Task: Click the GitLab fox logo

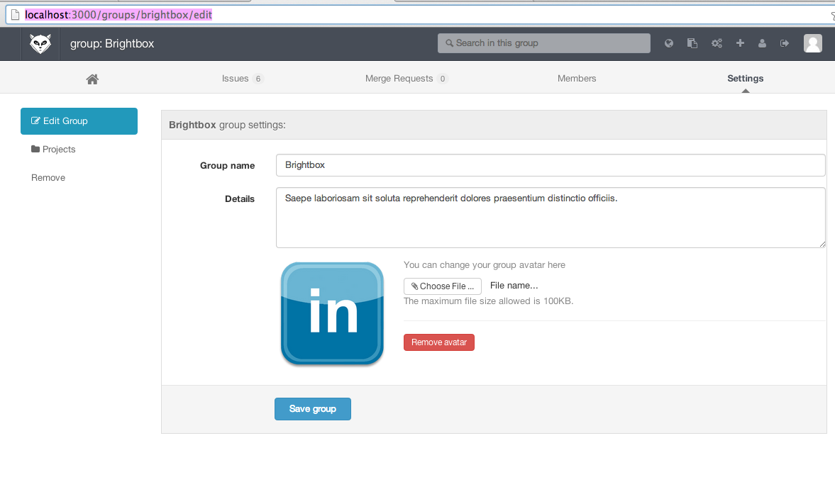Action: (40, 44)
